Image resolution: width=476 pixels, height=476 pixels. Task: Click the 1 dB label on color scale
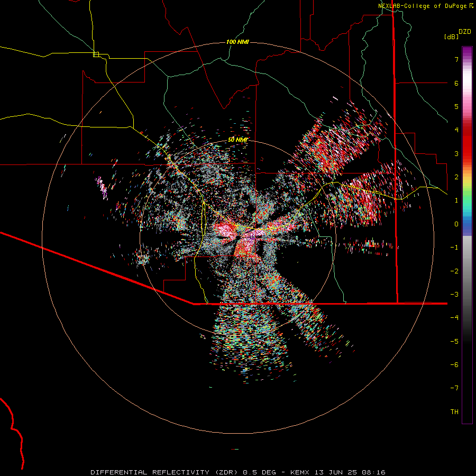pyautogui.click(x=456, y=200)
